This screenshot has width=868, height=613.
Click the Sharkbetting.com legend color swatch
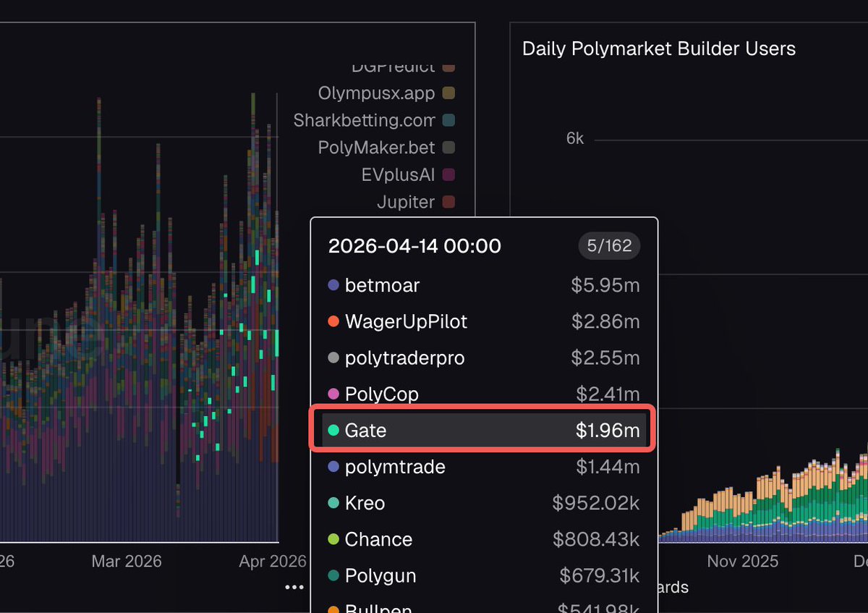[x=448, y=120]
